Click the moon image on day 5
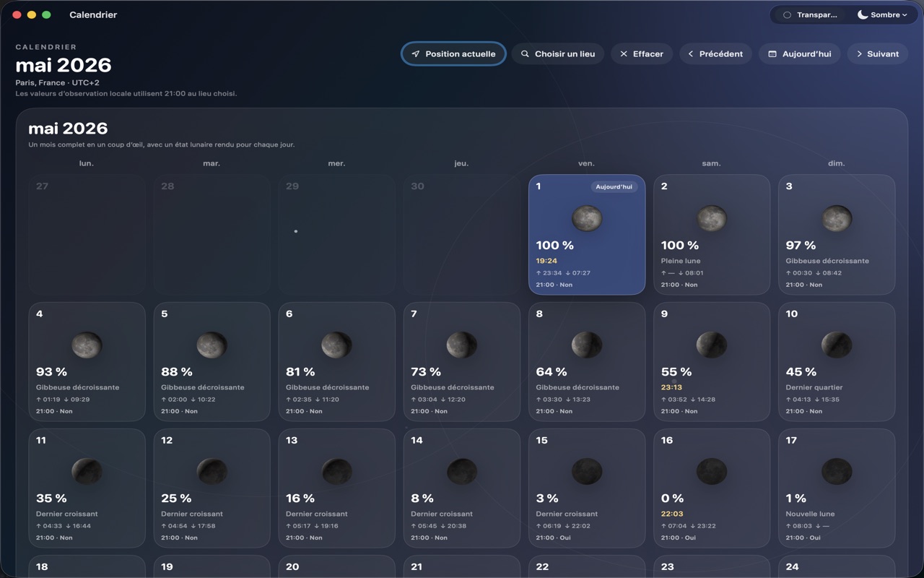924x578 pixels. click(212, 345)
